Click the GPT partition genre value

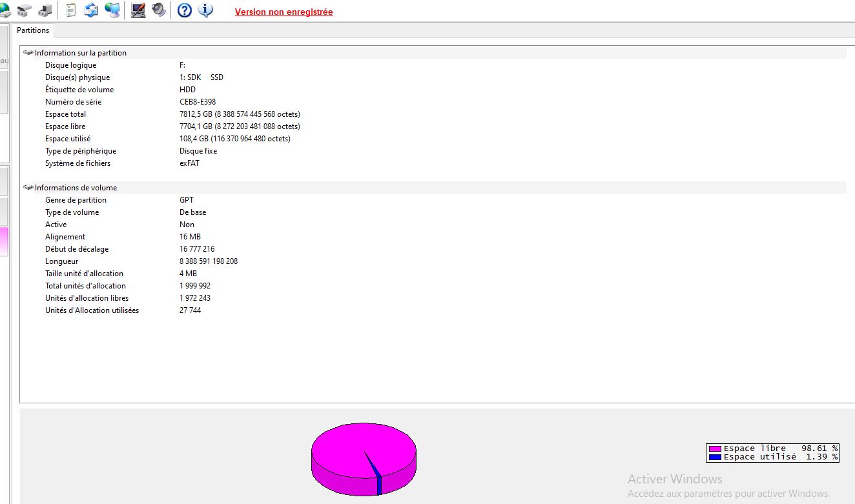click(187, 200)
